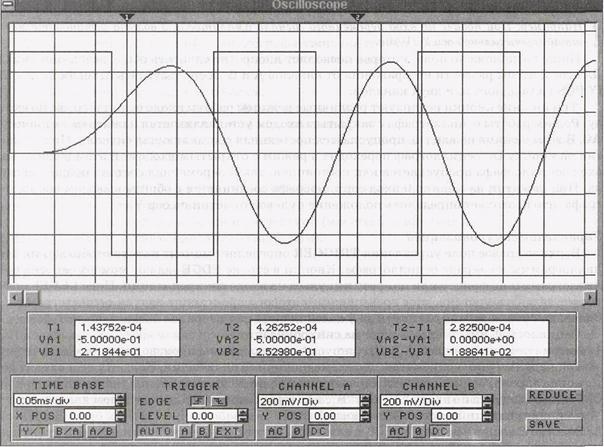Click Channel B Y POS field
Image resolution: width=604 pixels, height=447 pixels.
click(456, 416)
